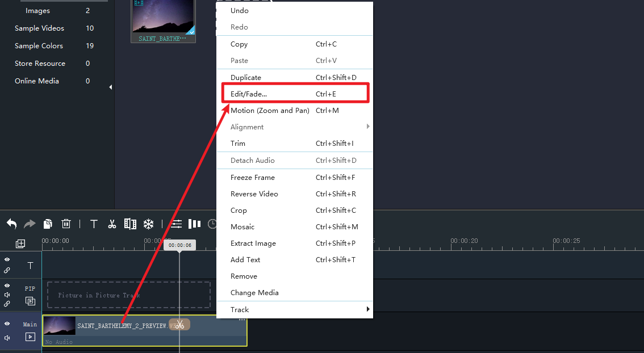Click the scissors marker on the playhead
The width and height of the screenshot is (644, 353).
(179, 325)
